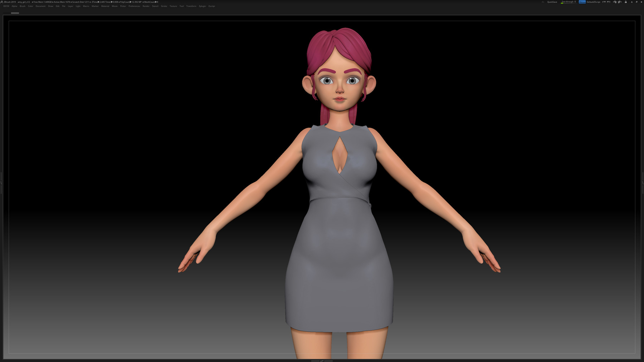Expand the right tray divider arrow
This screenshot has width=644, height=362.
click(642, 182)
